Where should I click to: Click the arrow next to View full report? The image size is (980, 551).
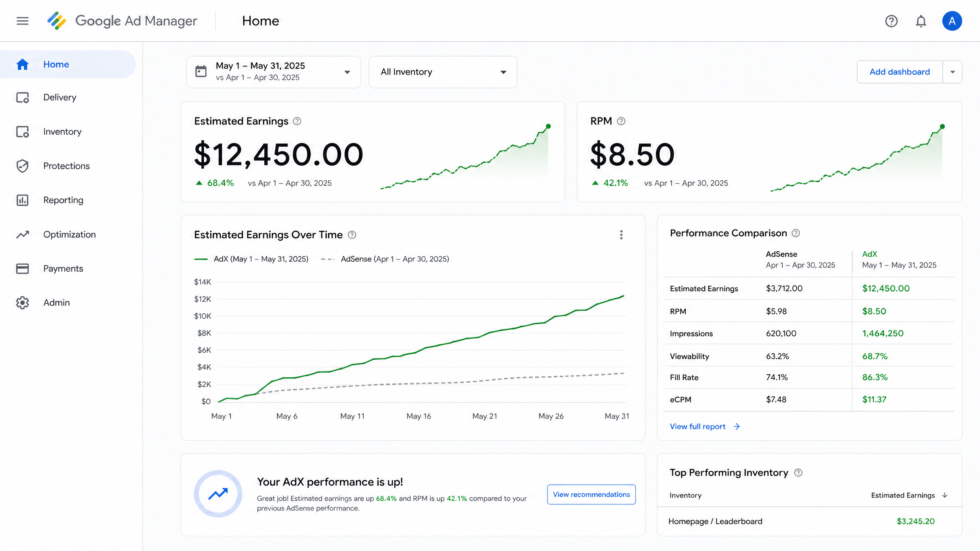(x=737, y=427)
